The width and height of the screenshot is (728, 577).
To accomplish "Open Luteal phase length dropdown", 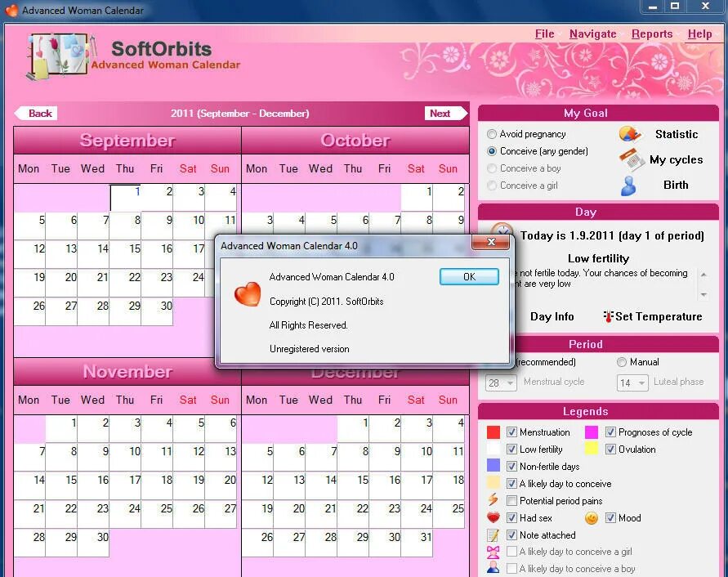I will [x=633, y=383].
